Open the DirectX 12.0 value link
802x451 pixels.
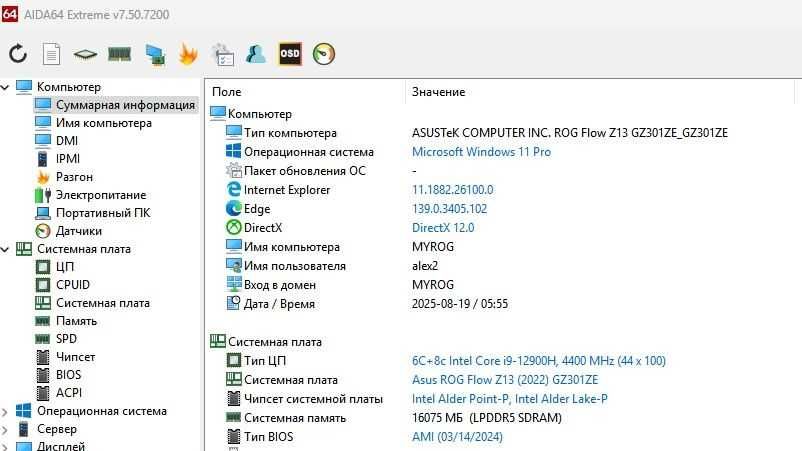443,228
